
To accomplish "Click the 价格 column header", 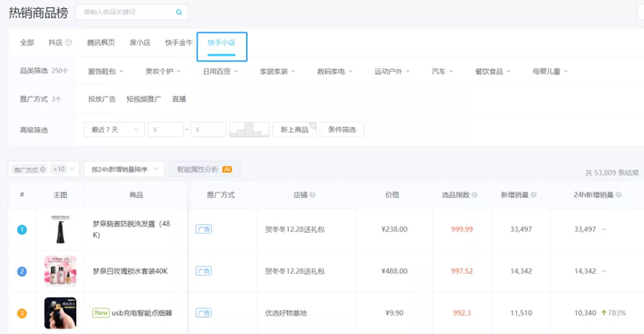I will point(393,195).
